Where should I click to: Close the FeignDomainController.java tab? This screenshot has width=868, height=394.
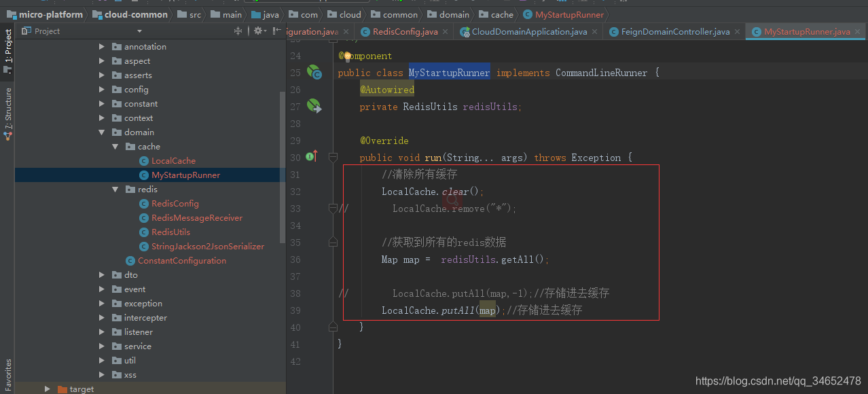(738, 32)
